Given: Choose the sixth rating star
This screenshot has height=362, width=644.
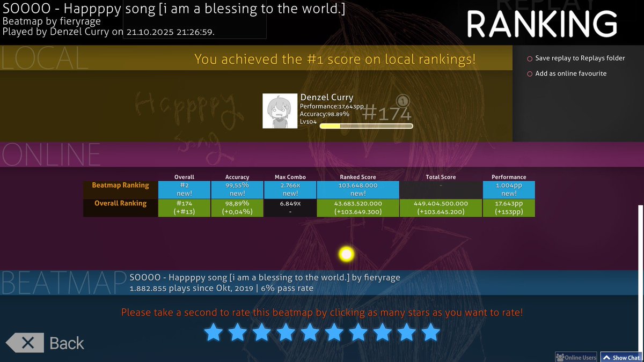Looking at the screenshot, I should tap(334, 333).
